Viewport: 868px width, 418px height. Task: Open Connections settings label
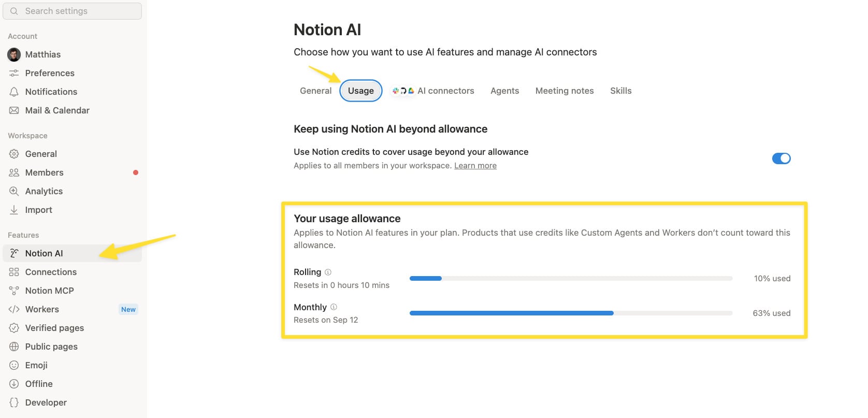51,272
